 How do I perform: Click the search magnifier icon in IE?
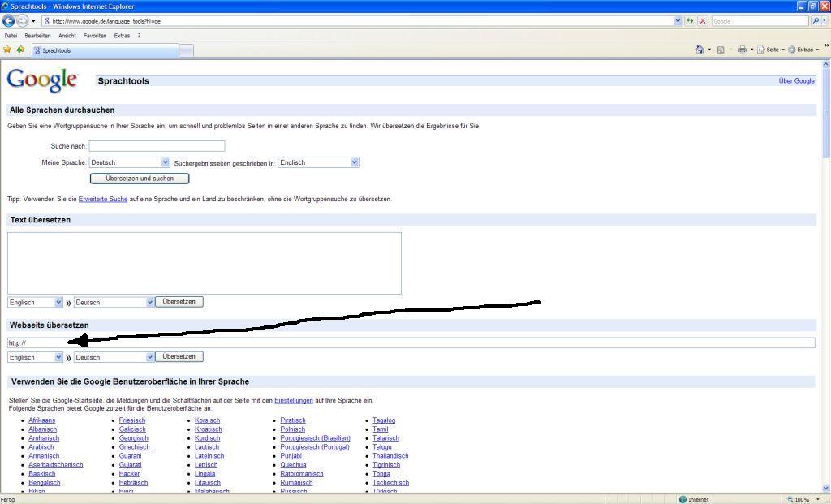[816, 21]
